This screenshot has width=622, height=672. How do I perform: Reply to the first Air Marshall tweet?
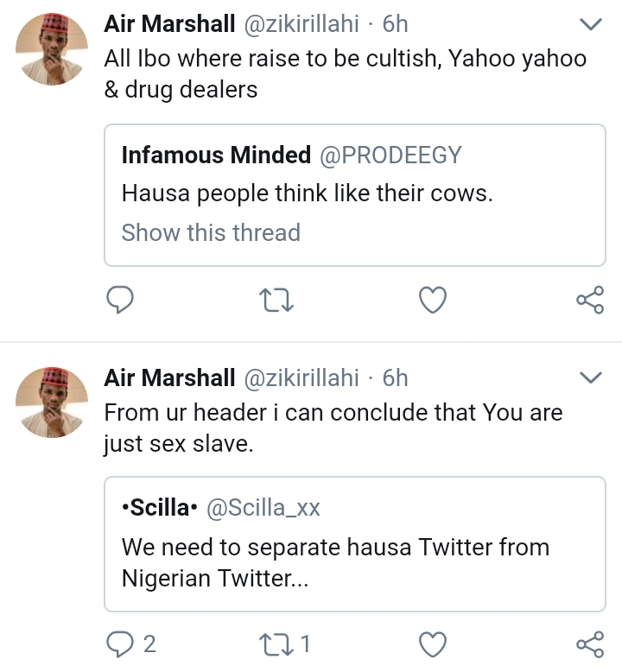coord(119,300)
